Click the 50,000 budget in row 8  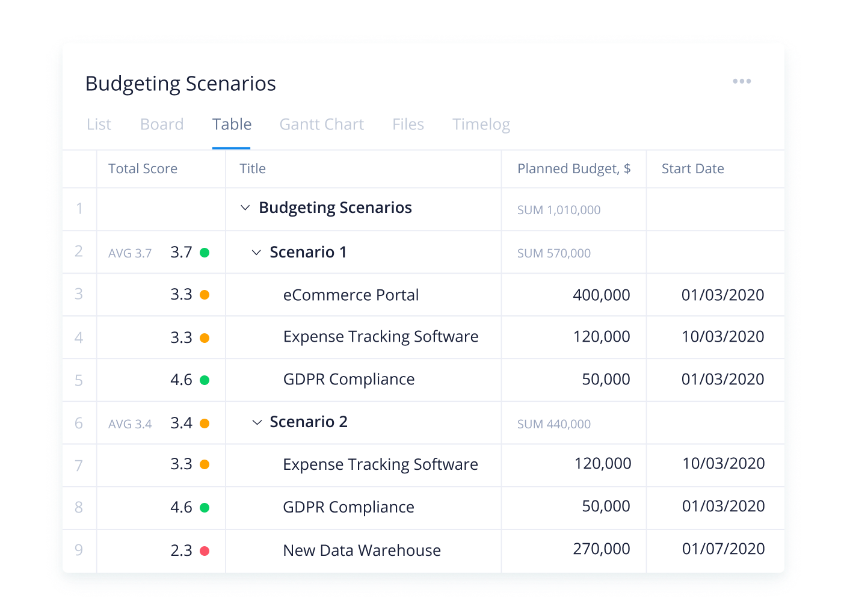(x=606, y=507)
